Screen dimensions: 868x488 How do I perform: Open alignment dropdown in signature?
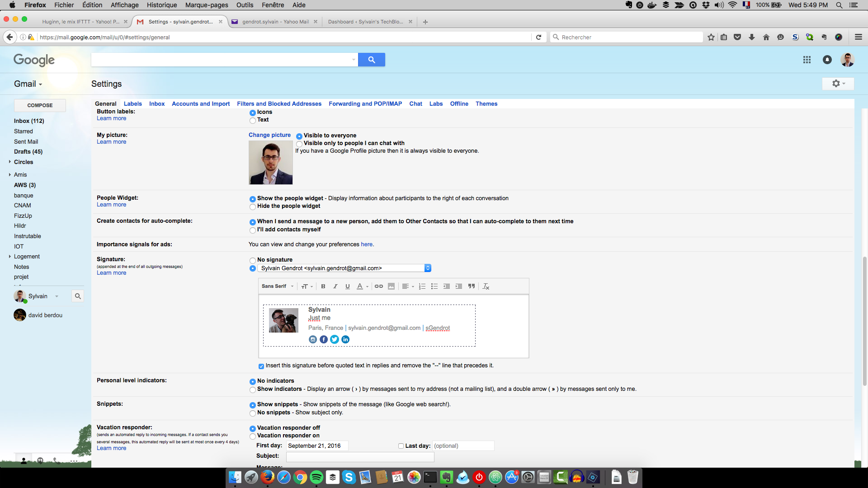[408, 286]
